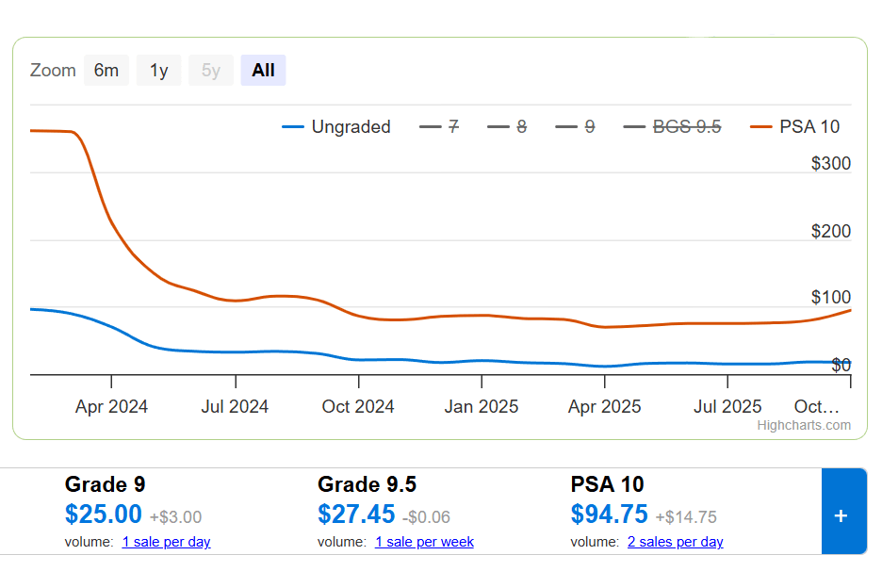Click the Apr 2025 axis tick label
882x588 pixels.
click(605, 407)
